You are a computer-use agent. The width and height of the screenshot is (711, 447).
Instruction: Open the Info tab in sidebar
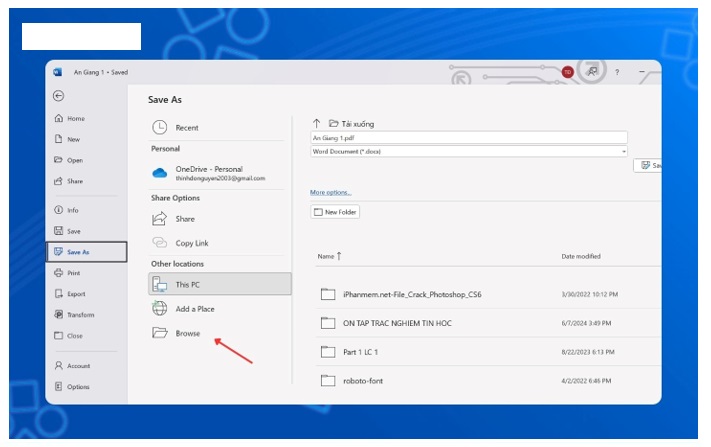[x=72, y=210]
